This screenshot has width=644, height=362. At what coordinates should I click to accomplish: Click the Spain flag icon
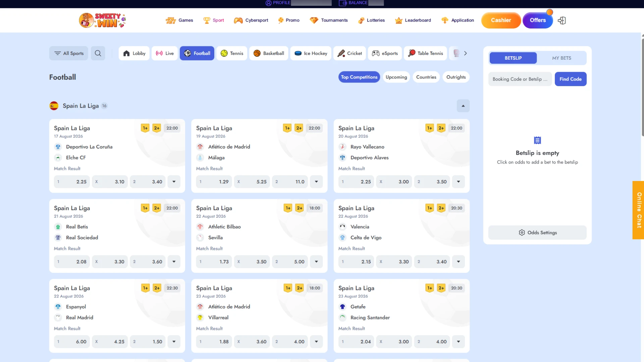click(x=54, y=106)
